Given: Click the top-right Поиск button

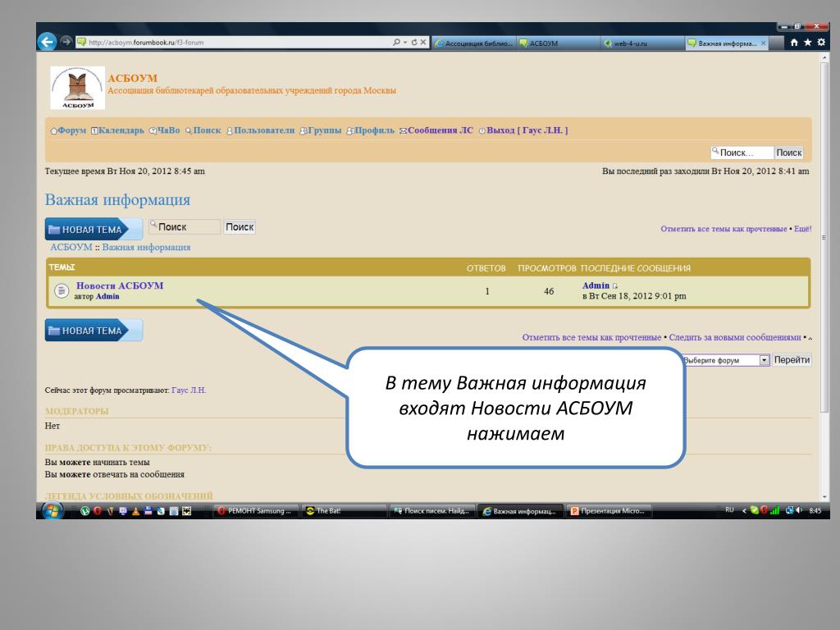Looking at the screenshot, I should click(788, 153).
